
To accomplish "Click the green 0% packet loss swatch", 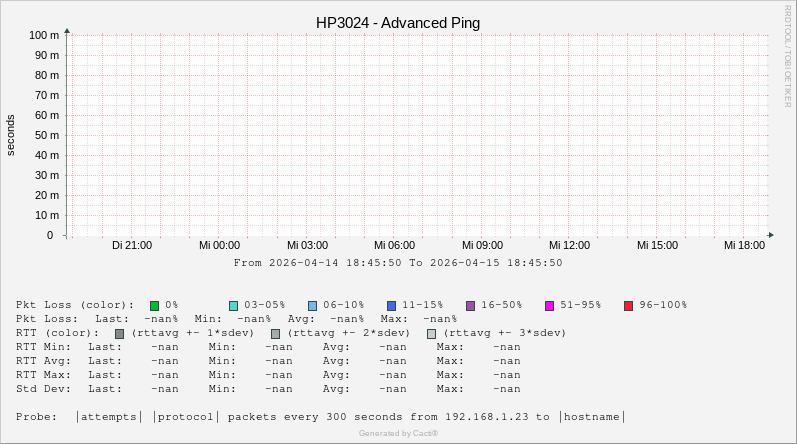I will [x=155, y=305].
